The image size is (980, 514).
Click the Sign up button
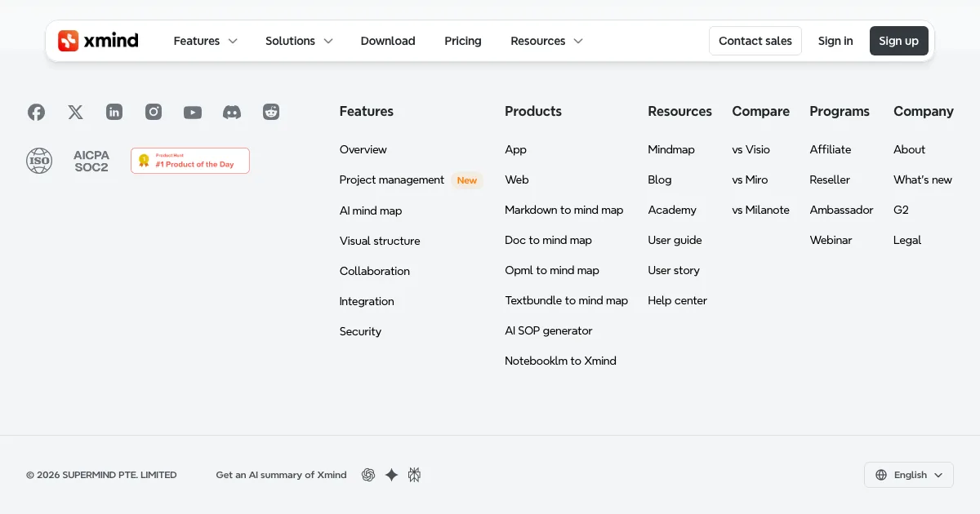point(898,41)
